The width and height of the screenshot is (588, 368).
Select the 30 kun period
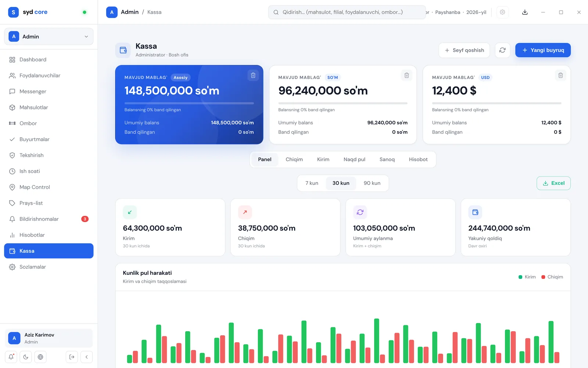[341, 183]
